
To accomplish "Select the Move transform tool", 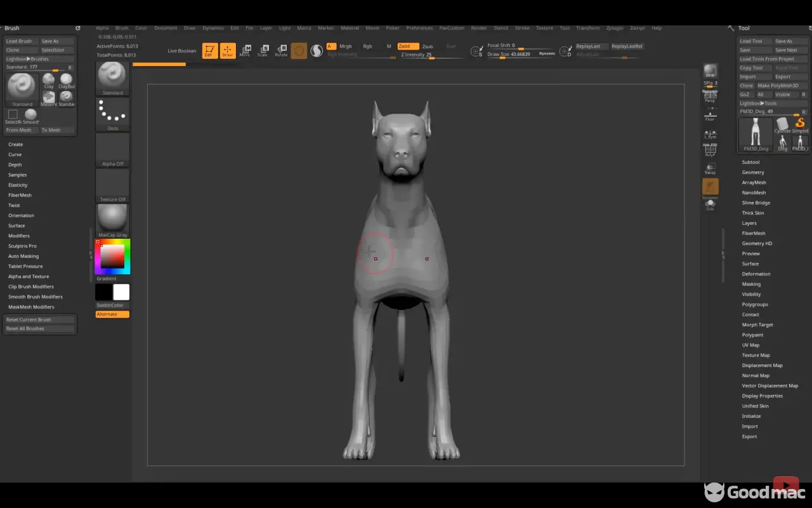I will point(245,51).
